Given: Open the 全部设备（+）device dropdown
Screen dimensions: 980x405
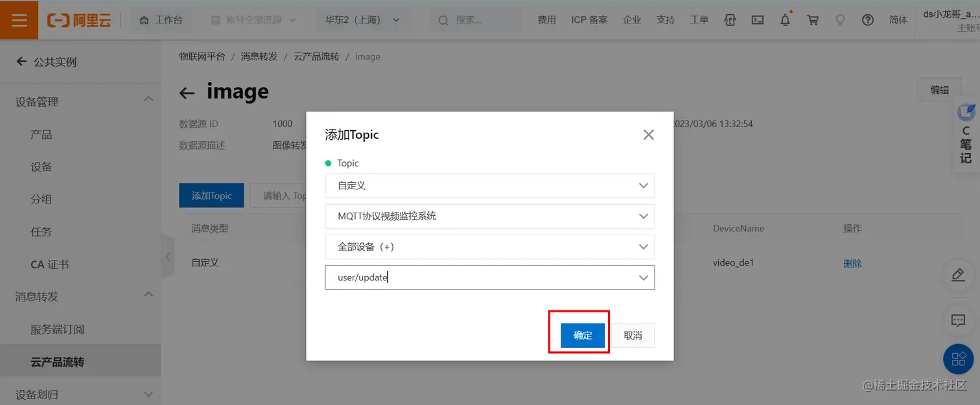Looking at the screenshot, I should tap(490, 247).
